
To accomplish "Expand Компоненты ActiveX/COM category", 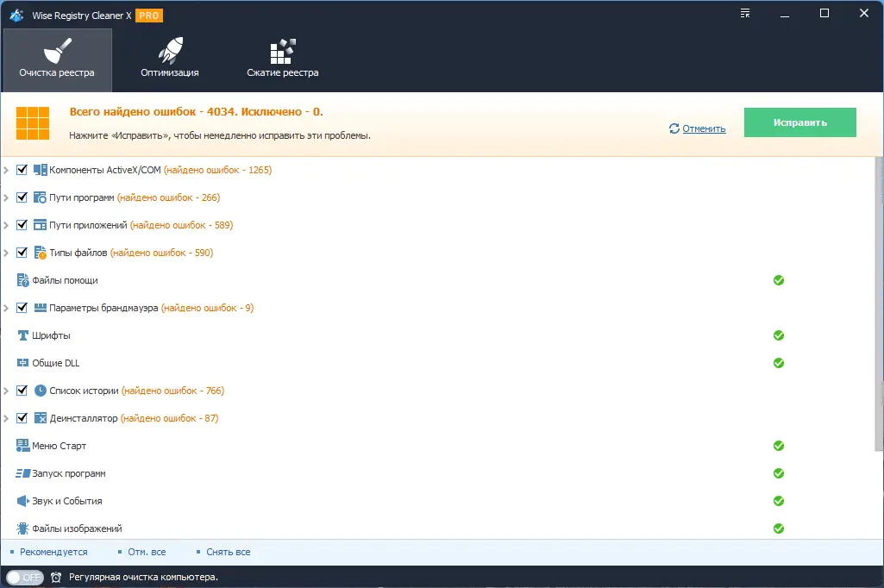I will (x=6, y=170).
